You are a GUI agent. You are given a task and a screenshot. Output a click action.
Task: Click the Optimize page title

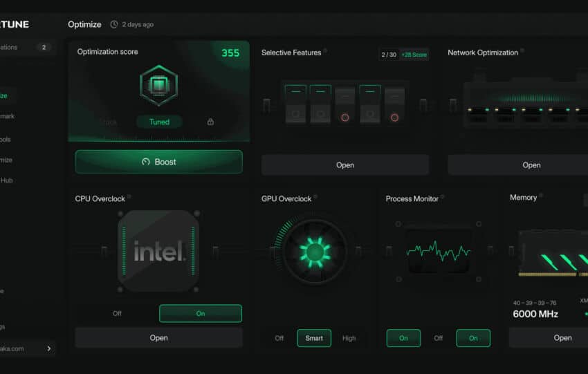click(x=84, y=24)
